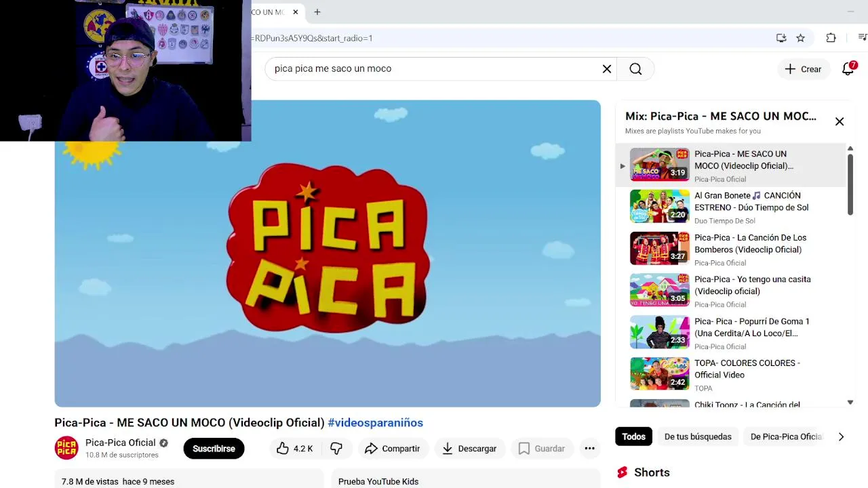Image resolution: width=868 pixels, height=488 pixels.
Task: Play Popurrí De Goma 1 thumbnail
Action: tap(659, 332)
